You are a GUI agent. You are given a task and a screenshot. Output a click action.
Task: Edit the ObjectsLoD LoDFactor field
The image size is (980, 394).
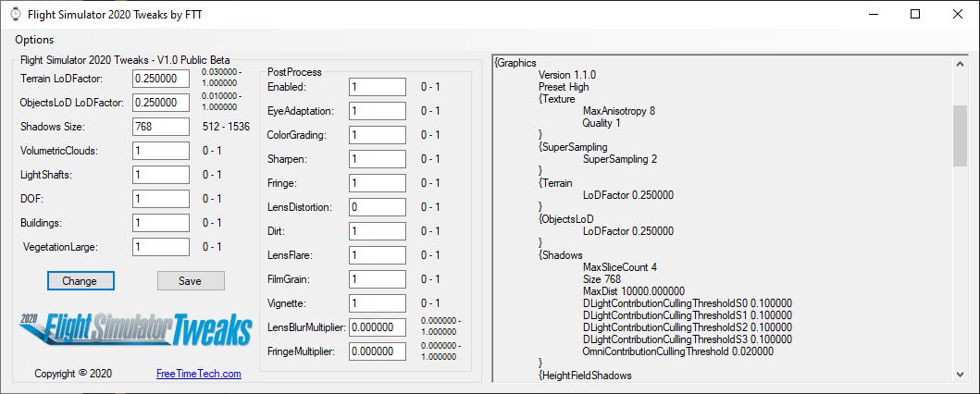coord(161,103)
